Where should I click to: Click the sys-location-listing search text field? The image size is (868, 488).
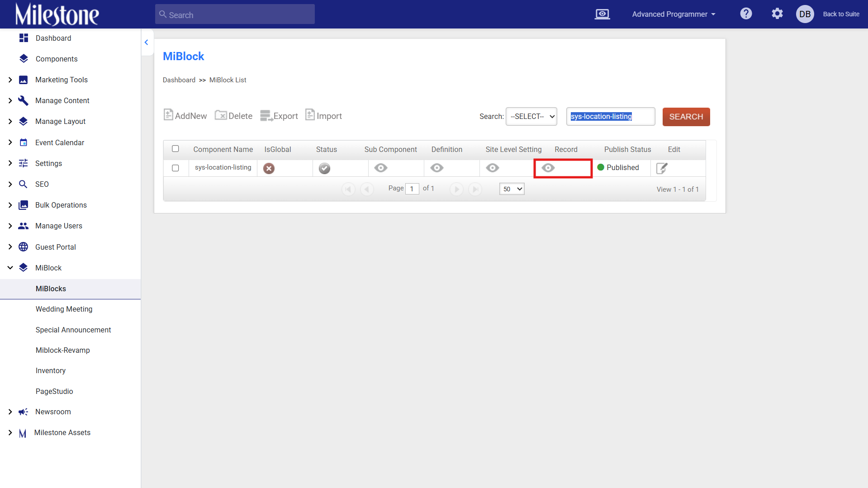tap(611, 116)
